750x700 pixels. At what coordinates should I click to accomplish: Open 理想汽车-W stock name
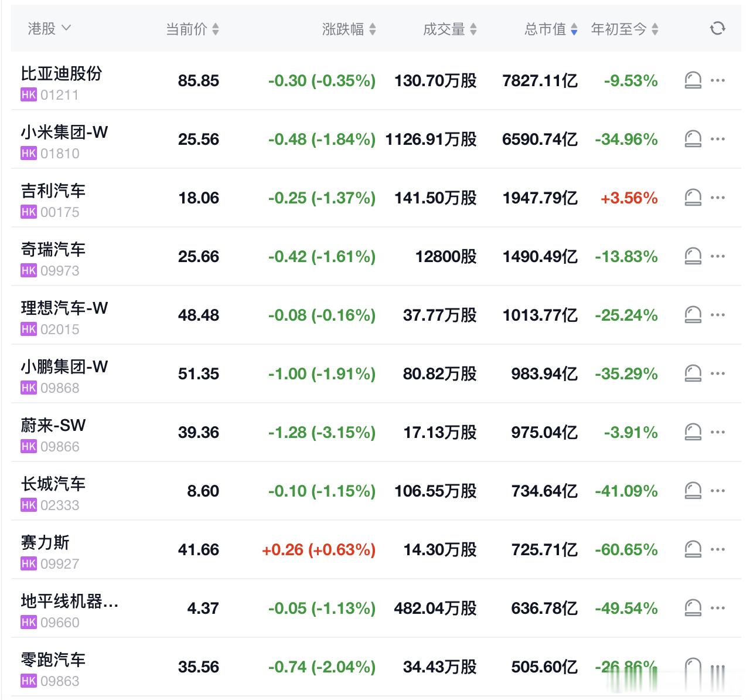click(64, 308)
